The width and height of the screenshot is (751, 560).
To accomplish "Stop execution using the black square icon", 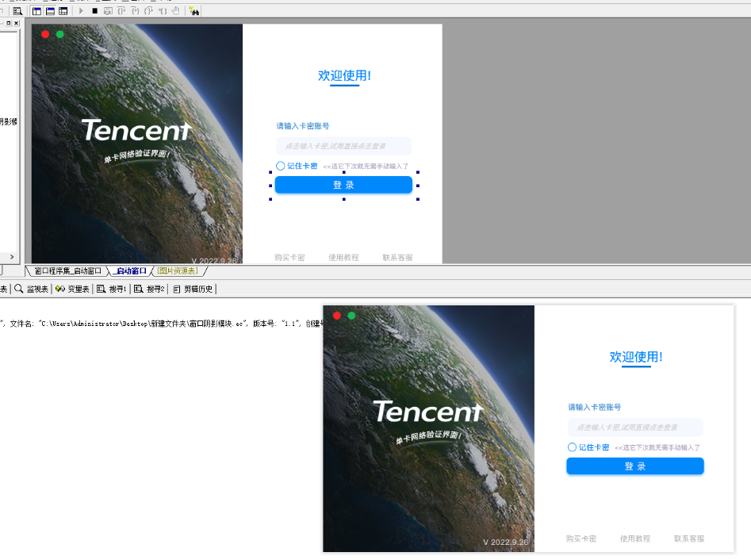I will point(94,11).
